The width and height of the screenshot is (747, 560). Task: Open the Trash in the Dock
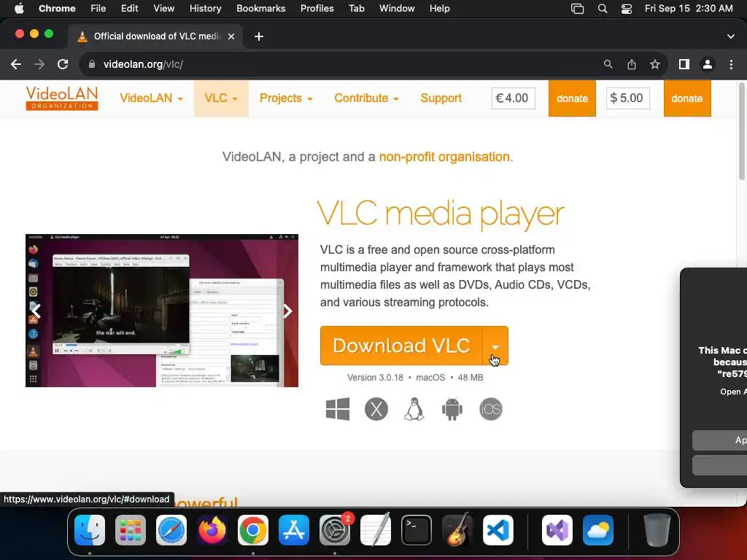pyautogui.click(x=657, y=530)
